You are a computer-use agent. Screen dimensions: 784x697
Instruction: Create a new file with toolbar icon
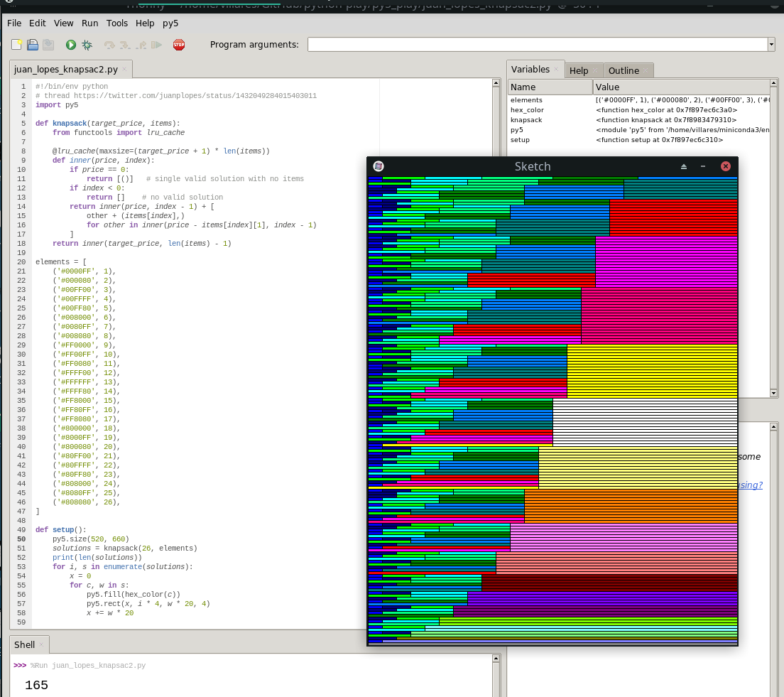click(17, 45)
